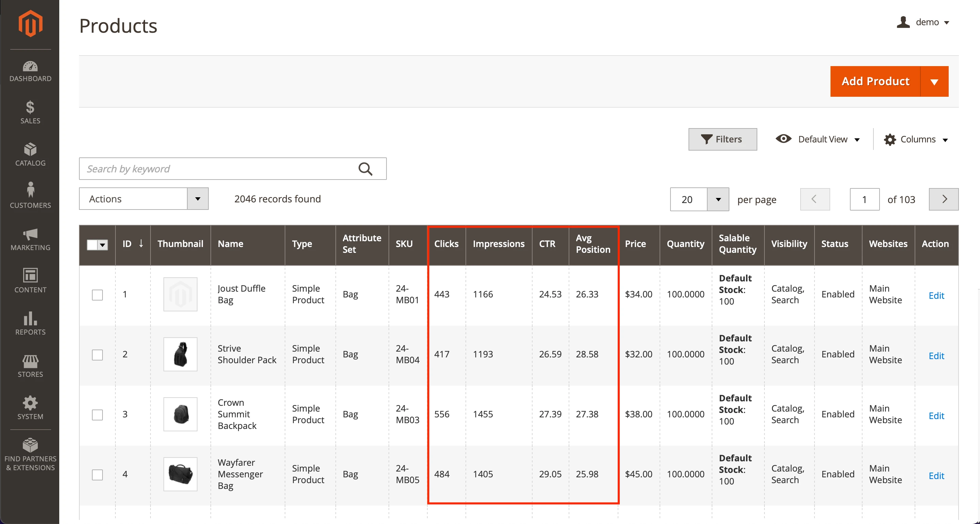This screenshot has width=980, height=524.
Task: Open the Filters button
Action: click(723, 139)
